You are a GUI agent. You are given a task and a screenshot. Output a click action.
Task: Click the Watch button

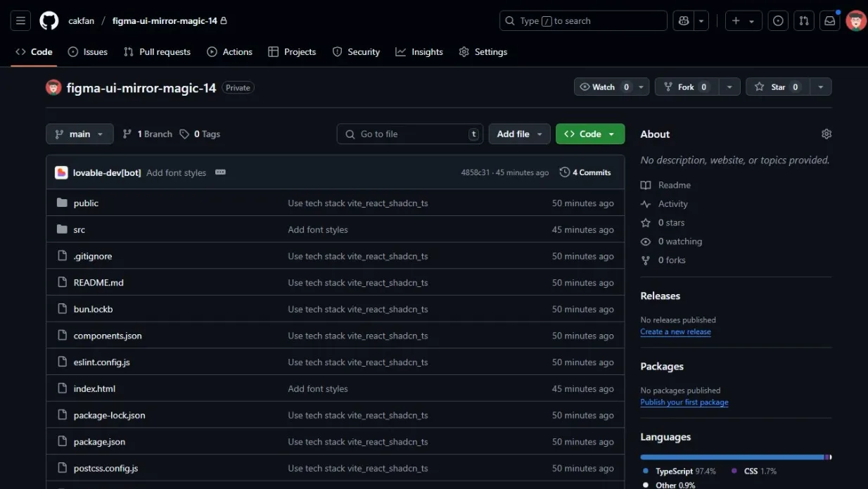604,87
